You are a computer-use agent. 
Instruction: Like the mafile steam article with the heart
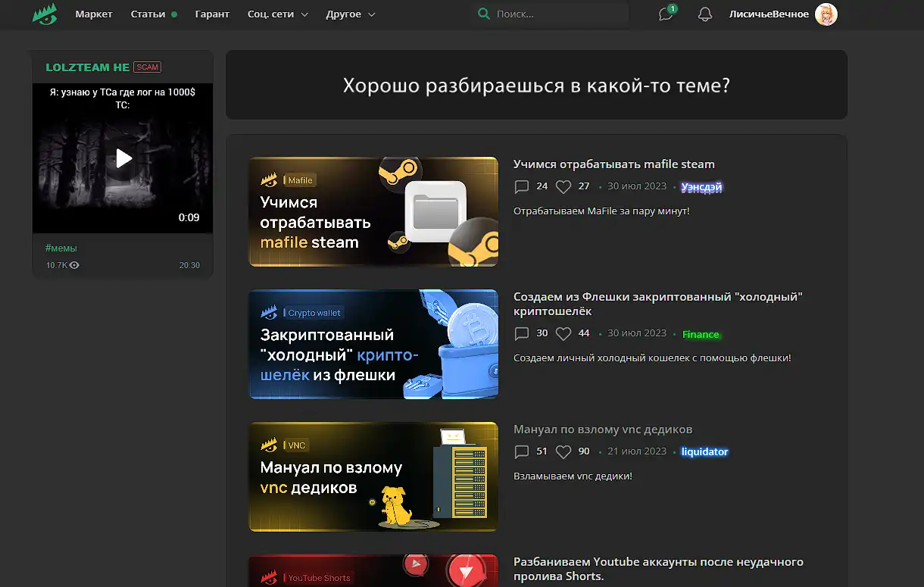tap(563, 186)
